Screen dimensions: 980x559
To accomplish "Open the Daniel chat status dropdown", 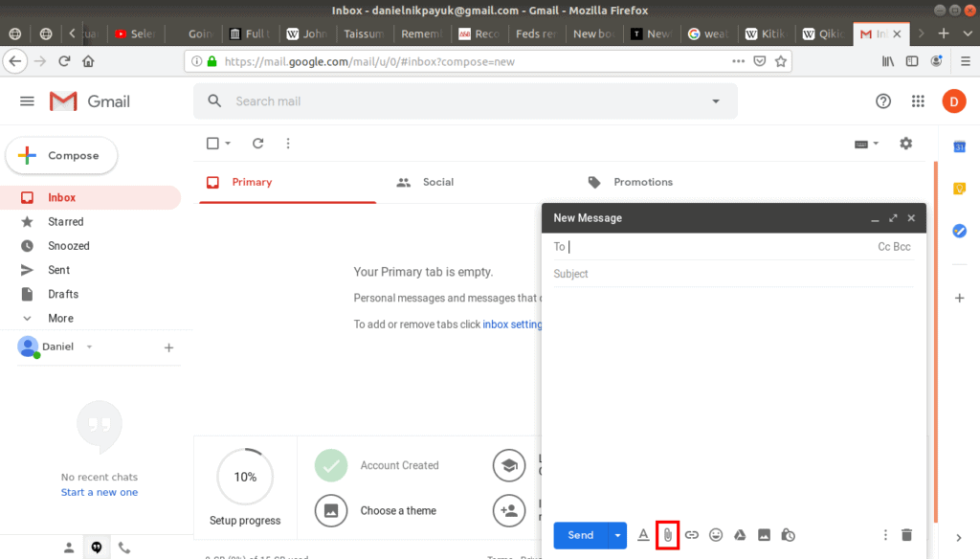I will click(x=89, y=347).
